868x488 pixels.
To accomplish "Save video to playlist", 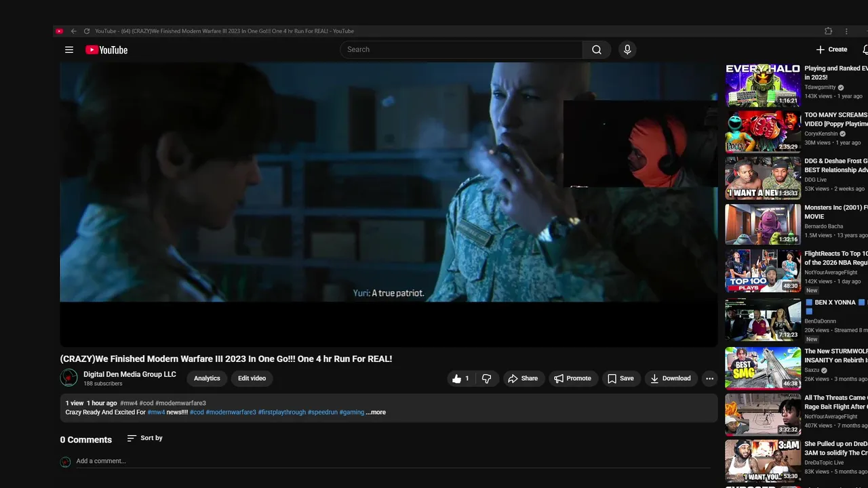I will point(621,379).
